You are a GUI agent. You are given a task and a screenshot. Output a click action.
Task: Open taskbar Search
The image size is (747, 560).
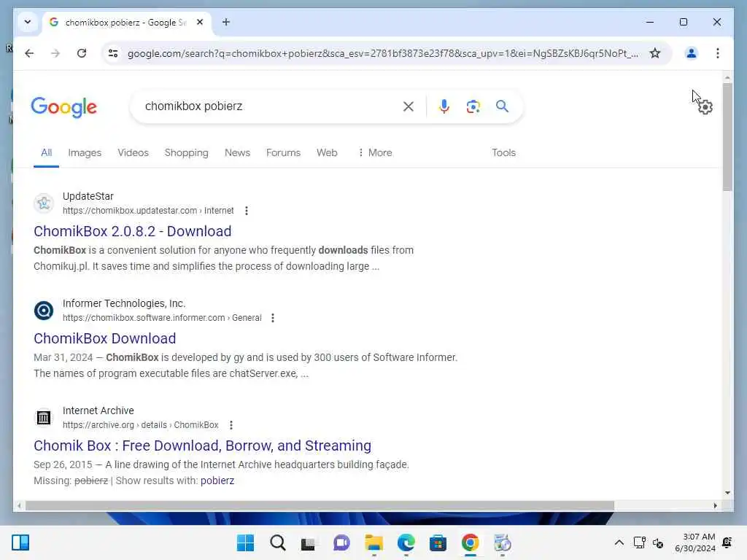click(x=277, y=542)
